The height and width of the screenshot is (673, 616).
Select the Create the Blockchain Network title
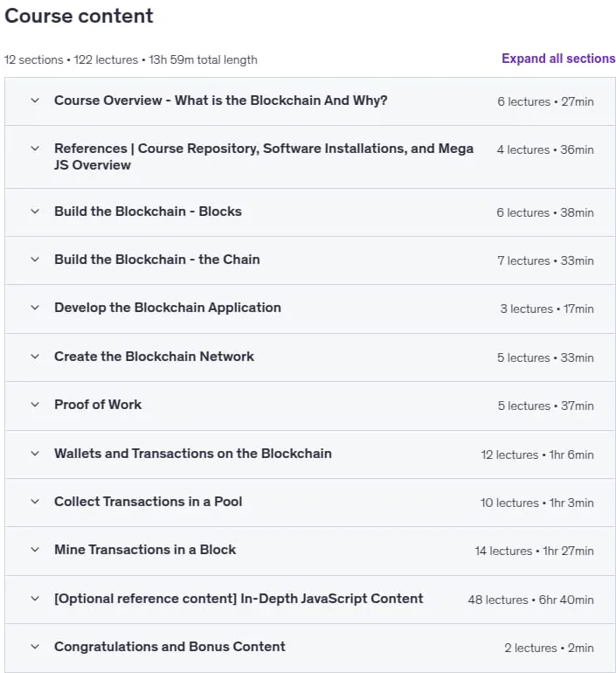point(154,357)
